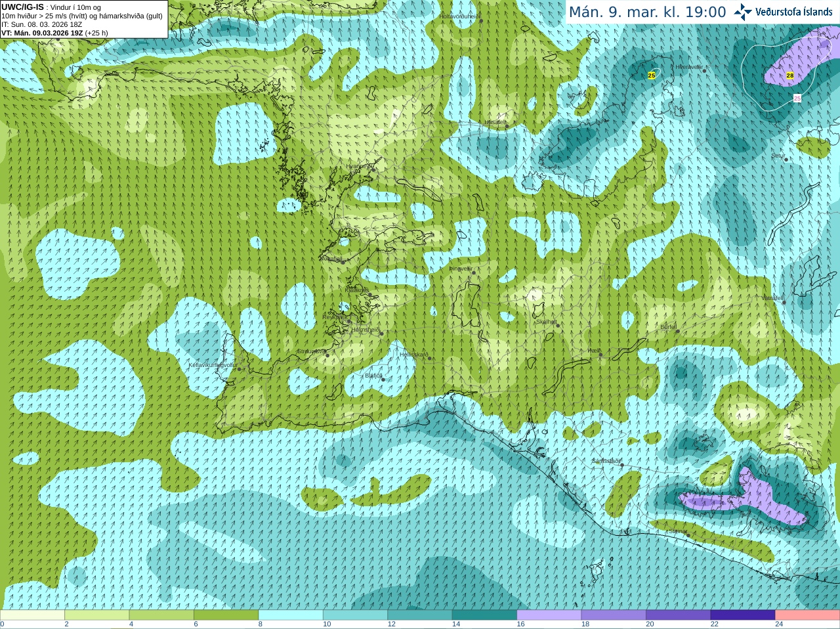Select the 18–20 m/s legend swatch
840x629 pixels.
(x=614, y=615)
